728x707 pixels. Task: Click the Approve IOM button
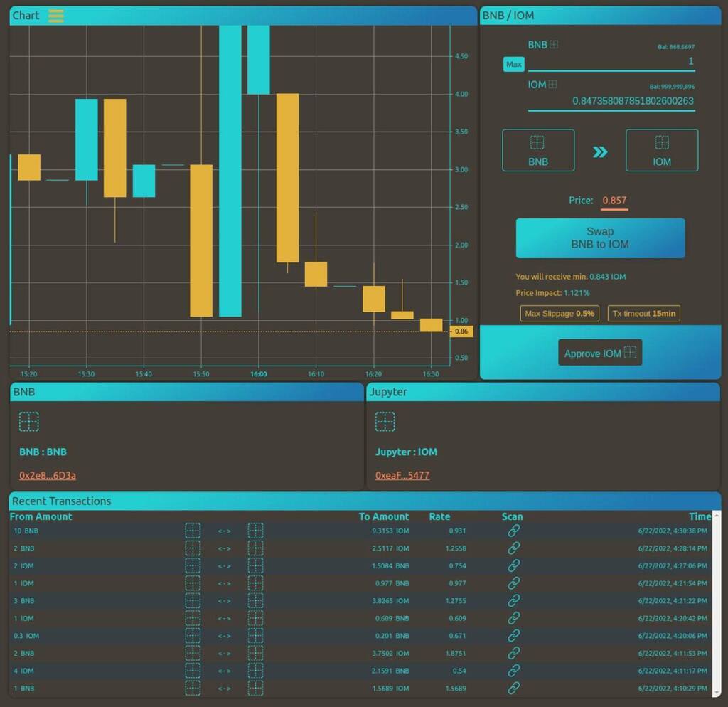600,353
